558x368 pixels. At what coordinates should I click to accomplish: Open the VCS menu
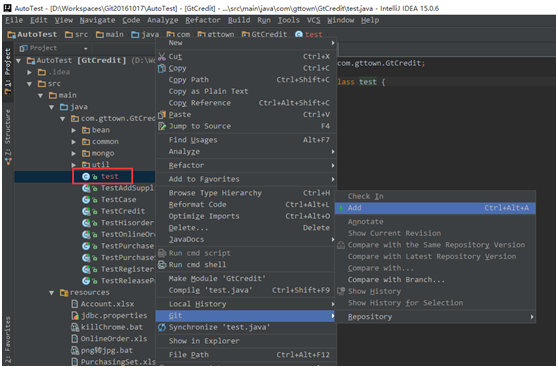click(314, 20)
